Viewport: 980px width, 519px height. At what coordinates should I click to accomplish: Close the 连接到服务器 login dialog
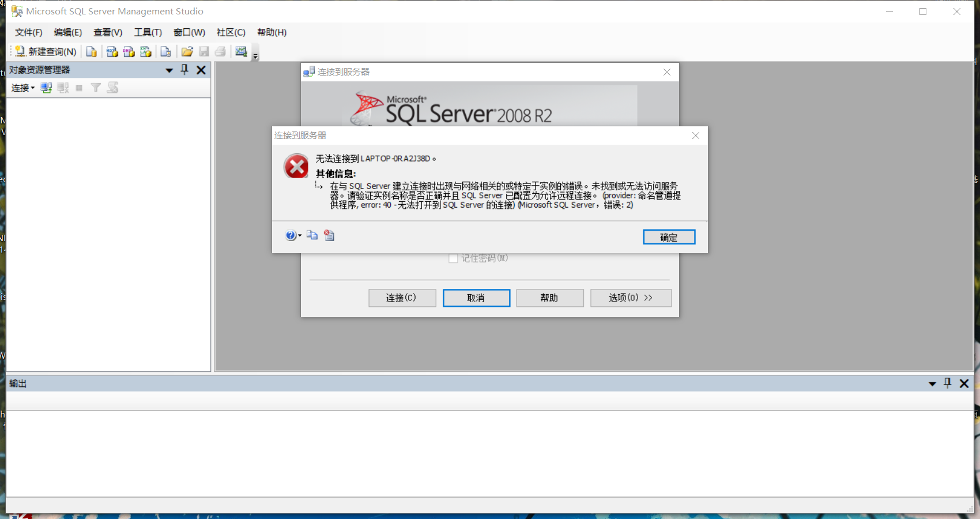[x=667, y=72]
